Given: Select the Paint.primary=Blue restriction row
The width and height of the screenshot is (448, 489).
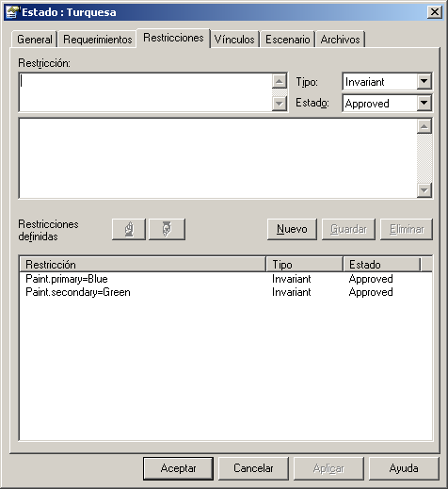Looking at the screenshot, I should pos(226,279).
